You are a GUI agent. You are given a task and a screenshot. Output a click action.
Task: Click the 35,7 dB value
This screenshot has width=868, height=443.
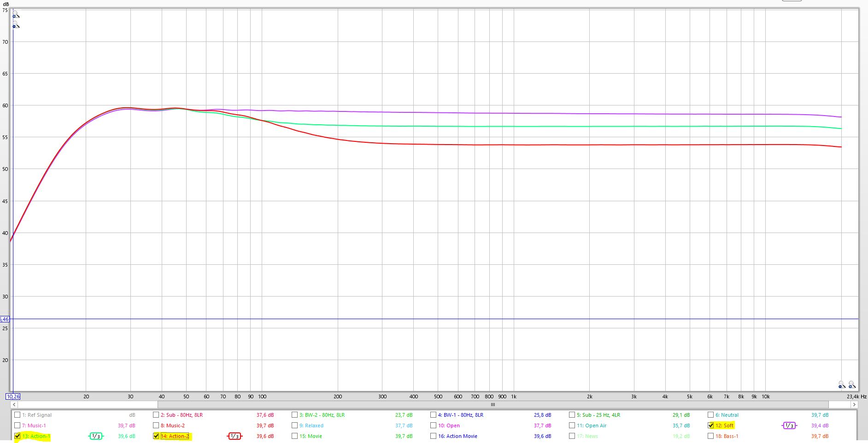tap(681, 426)
